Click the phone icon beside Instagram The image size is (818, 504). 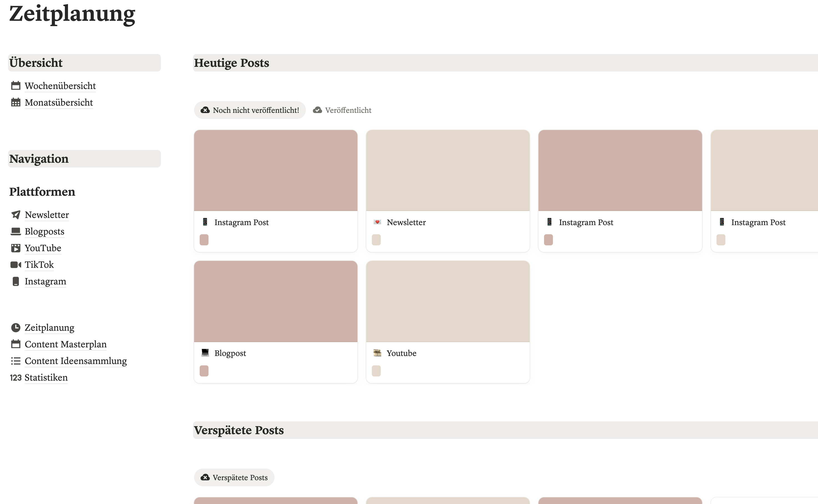pyautogui.click(x=16, y=281)
